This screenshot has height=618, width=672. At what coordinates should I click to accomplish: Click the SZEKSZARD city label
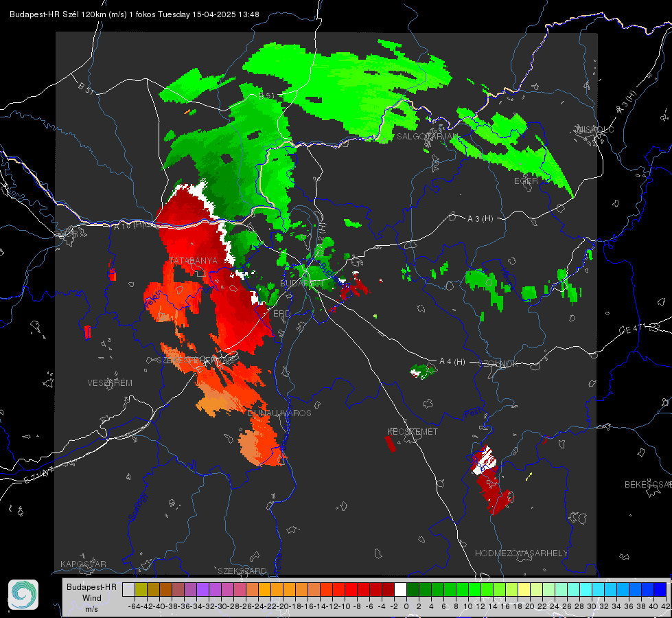tap(242, 571)
